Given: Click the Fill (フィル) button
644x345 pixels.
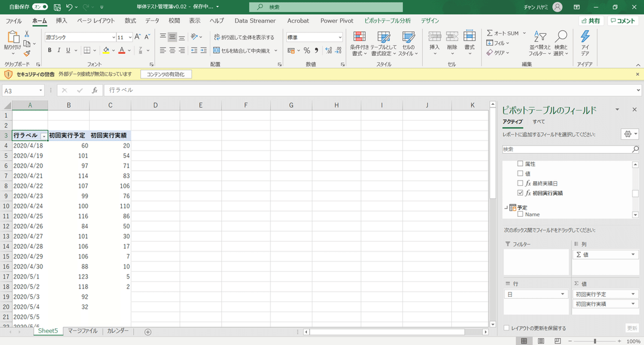Looking at the screenshot, I should click(497, 43).
